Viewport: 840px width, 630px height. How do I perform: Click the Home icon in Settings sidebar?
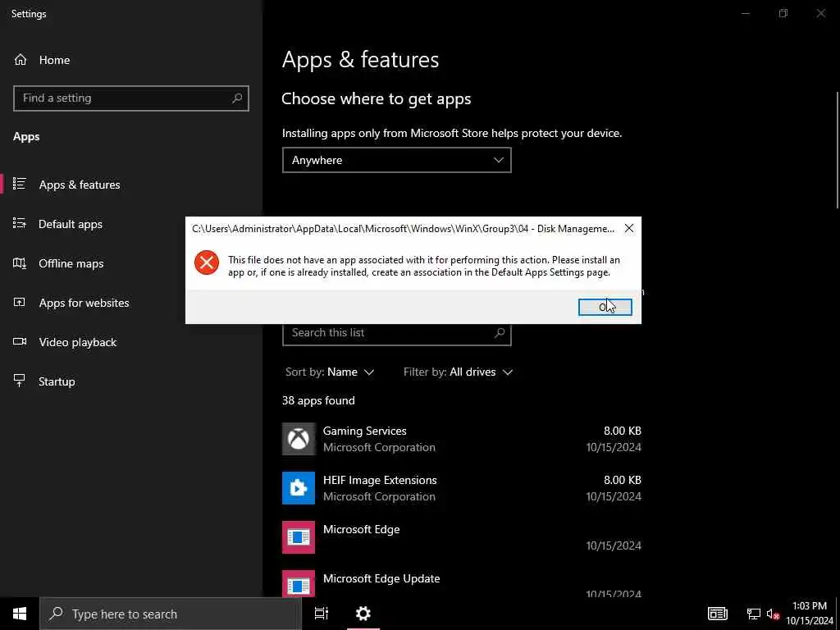pos(21,60)
